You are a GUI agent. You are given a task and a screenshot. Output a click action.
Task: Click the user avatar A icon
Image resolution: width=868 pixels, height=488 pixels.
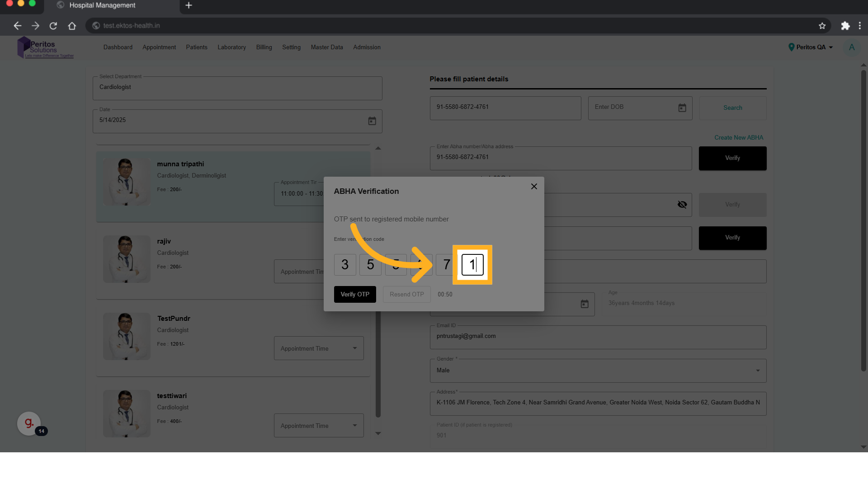851,47
